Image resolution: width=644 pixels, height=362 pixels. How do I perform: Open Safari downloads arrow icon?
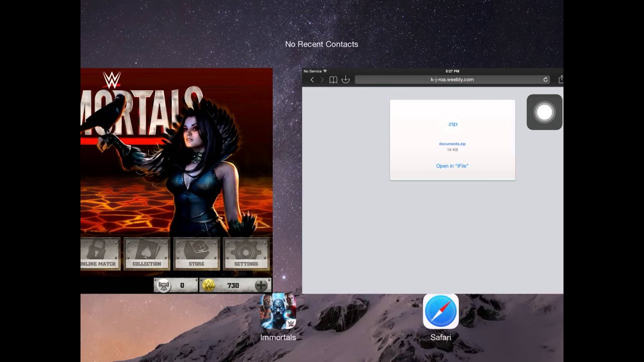(346, 80)
